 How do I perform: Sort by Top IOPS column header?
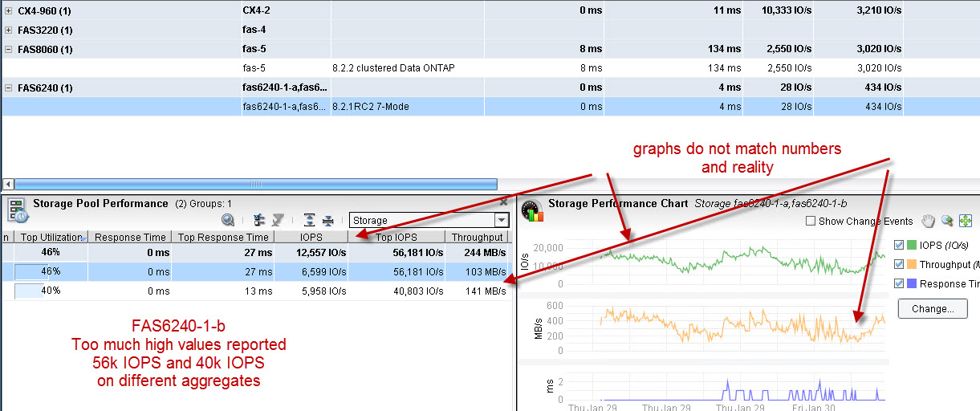[x=396, y=237]
